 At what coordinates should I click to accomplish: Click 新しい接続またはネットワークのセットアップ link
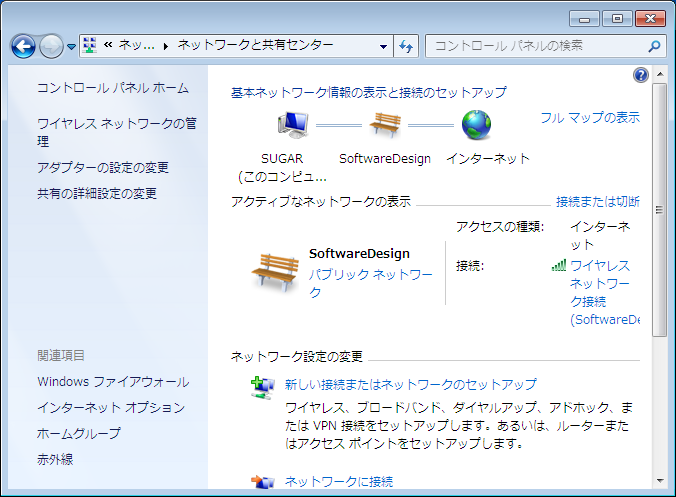coord(411,384)
